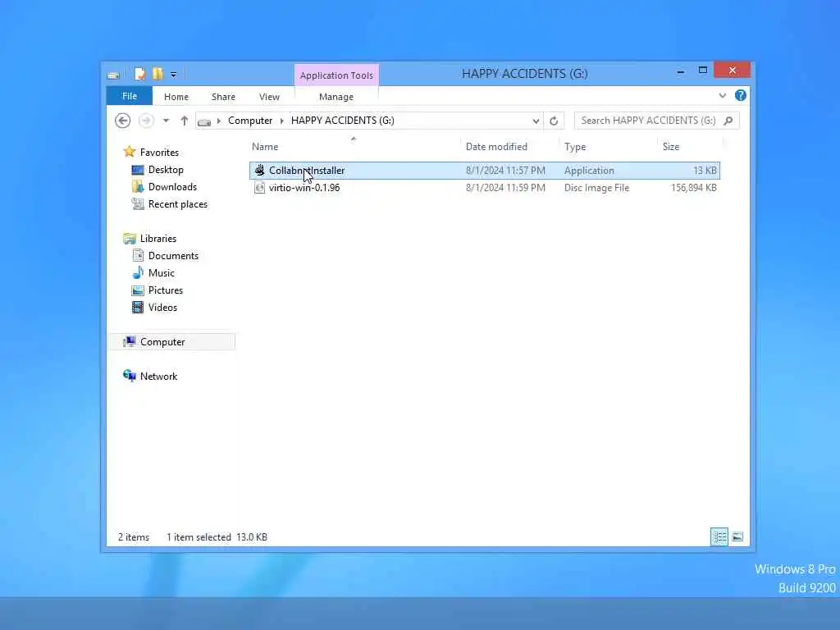Click the Desktop icon in the navigation pane
Screen dimensions: 840x630
138,170
